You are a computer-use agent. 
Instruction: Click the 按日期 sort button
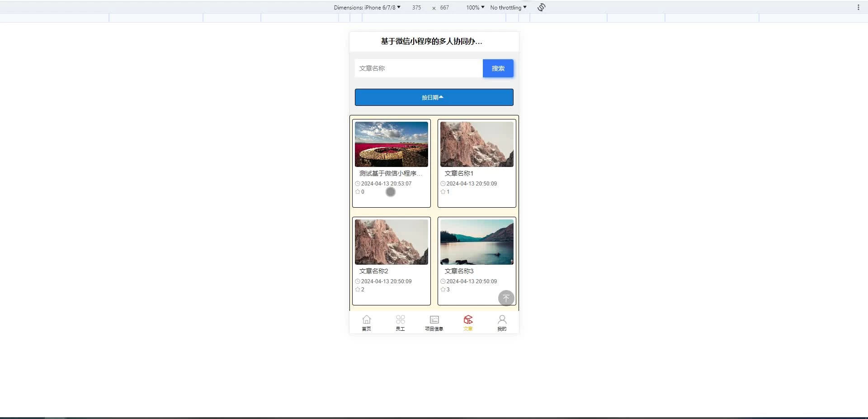(x=434, y=97)
